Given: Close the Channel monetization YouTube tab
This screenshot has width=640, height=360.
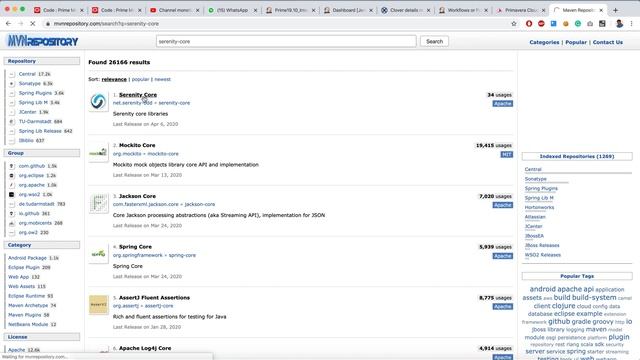Looking at the screenshot, I should (x=198, y=10).
